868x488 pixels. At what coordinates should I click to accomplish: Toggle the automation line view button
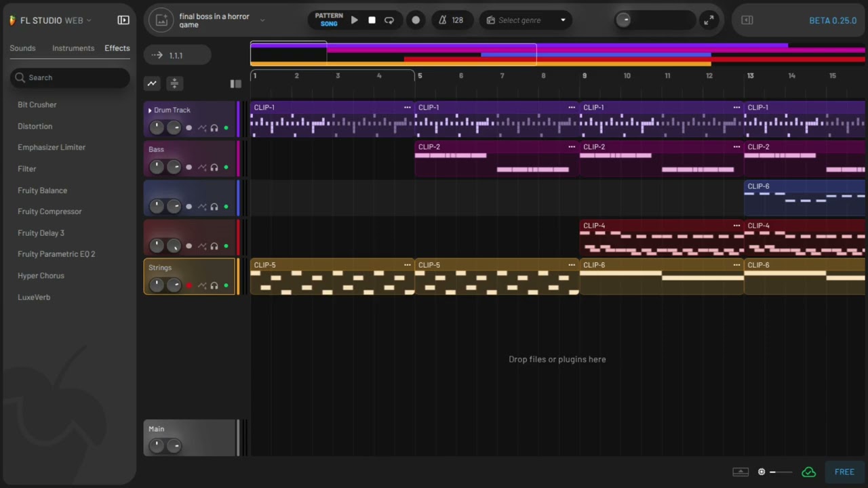(152, 83)
